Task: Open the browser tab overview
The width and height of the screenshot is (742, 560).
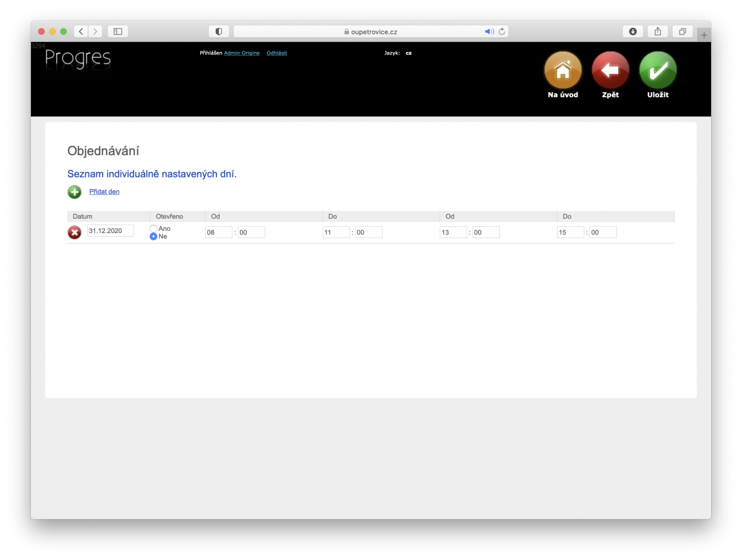Action: pos(682,31)
